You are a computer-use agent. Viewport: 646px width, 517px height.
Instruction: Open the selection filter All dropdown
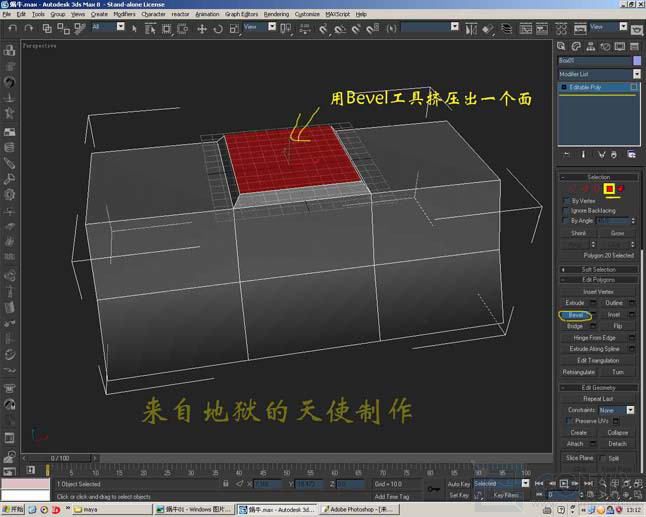pyautogui.click(x=121, y=27)
